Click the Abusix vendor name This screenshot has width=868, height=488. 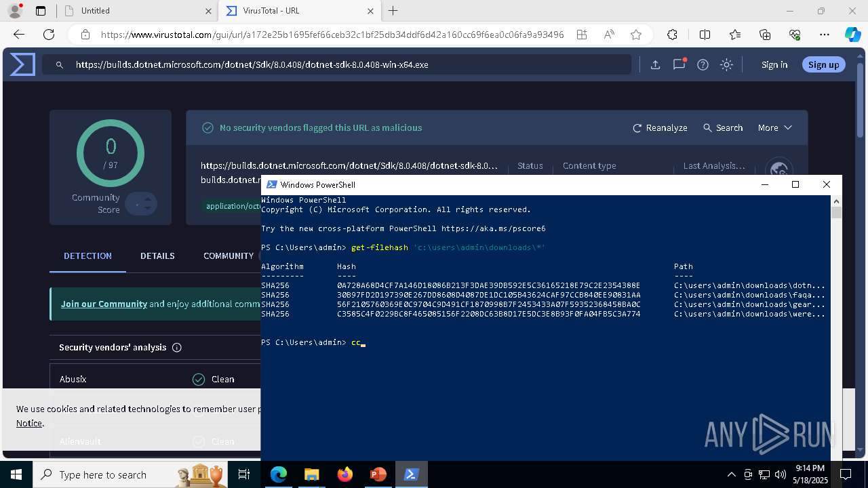point(73,379)
